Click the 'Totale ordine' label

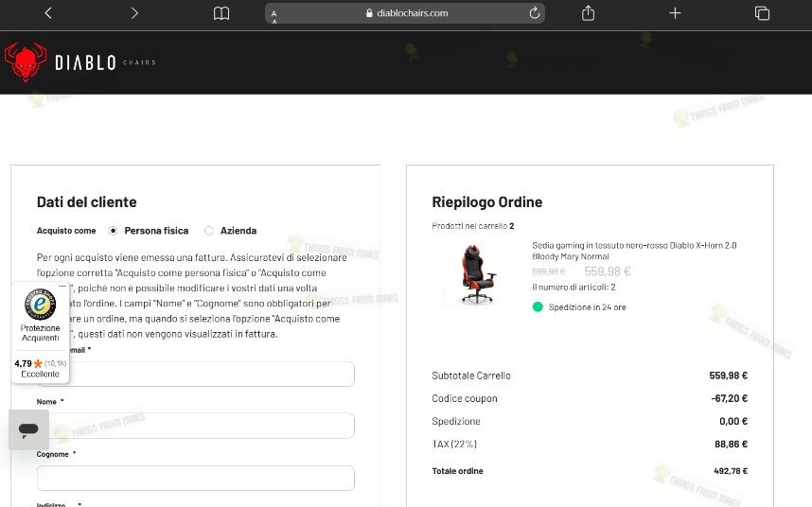coord(457,471)
